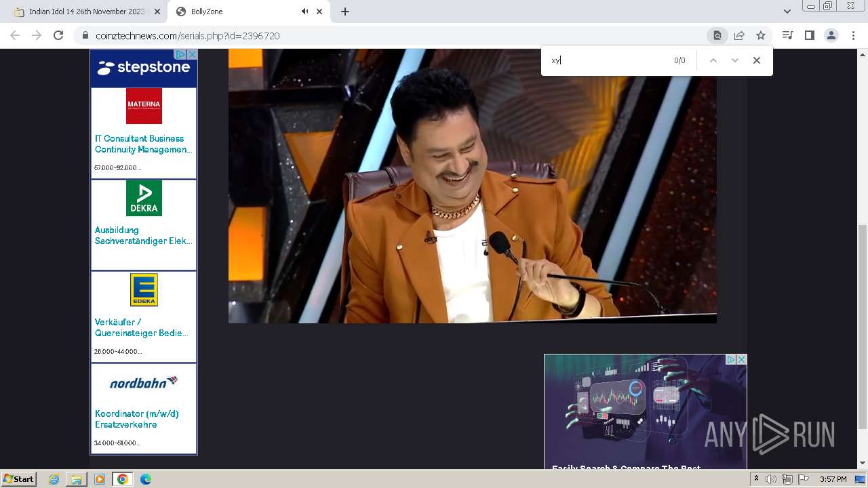This screenshot has width=868, height=488.
Task: Open the media player taskbar icon
Action: coord(100,479)
